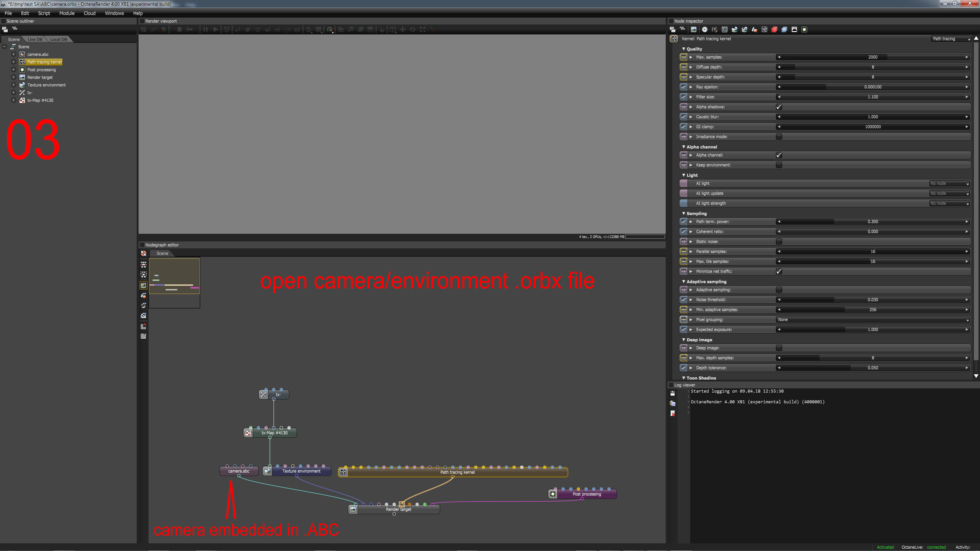The height and width of the screenshot is (551, 980).
Task: Expand the Max. samples parameter arrow
Action: point(691,57)
